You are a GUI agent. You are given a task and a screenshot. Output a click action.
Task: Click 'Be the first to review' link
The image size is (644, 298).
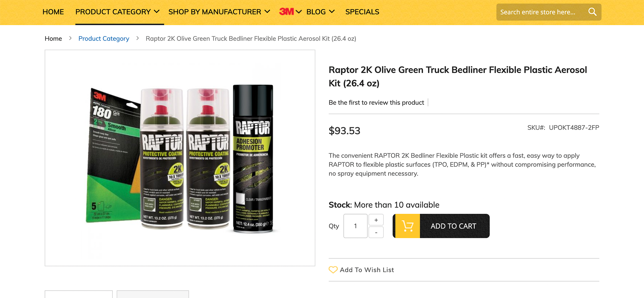tap(376, 103)
